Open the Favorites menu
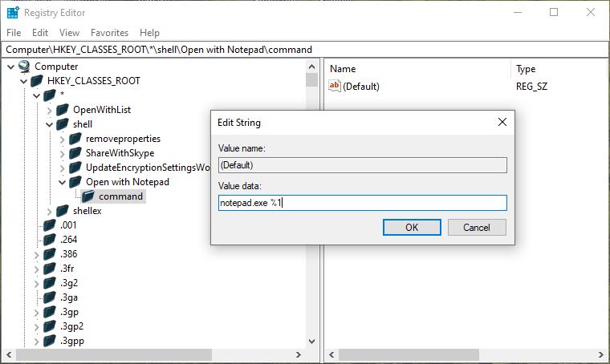This screenshot has width=610, height=364. pos(109,33)
